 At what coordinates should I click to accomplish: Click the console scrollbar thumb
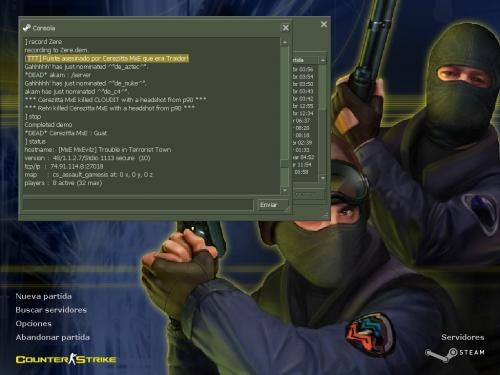click(x=285, y=164)
